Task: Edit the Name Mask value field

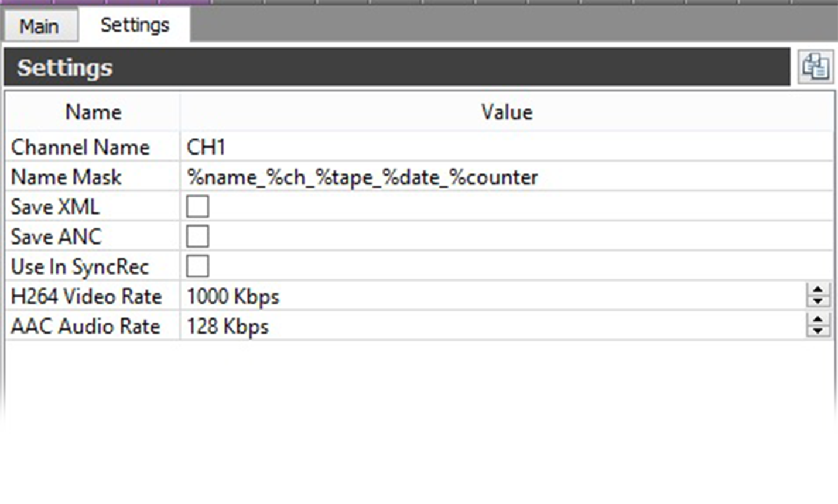Action: coord(507,176)
